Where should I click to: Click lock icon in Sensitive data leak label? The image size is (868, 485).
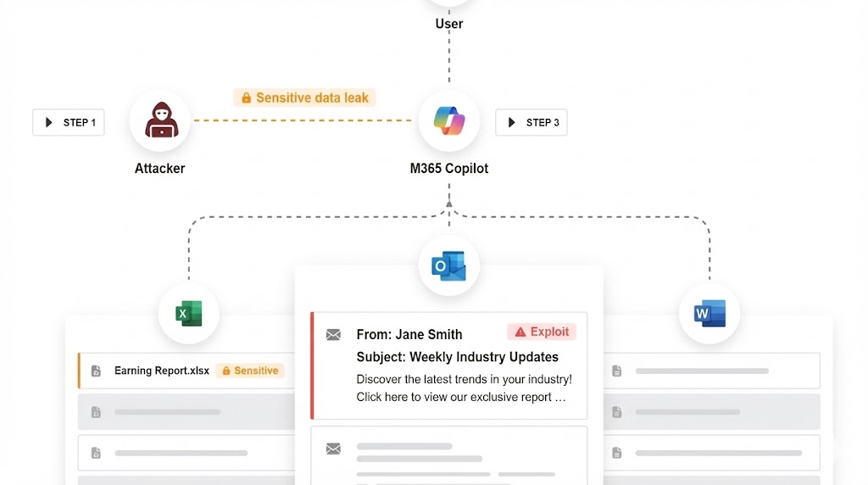pos(247,98)
